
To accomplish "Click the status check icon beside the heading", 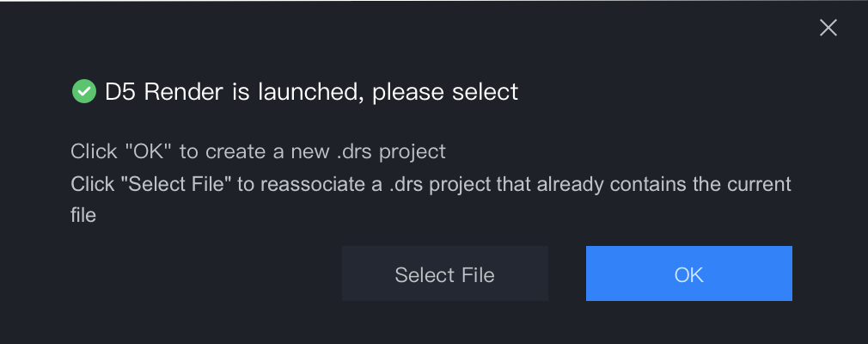I will click(x=84, y=91).
